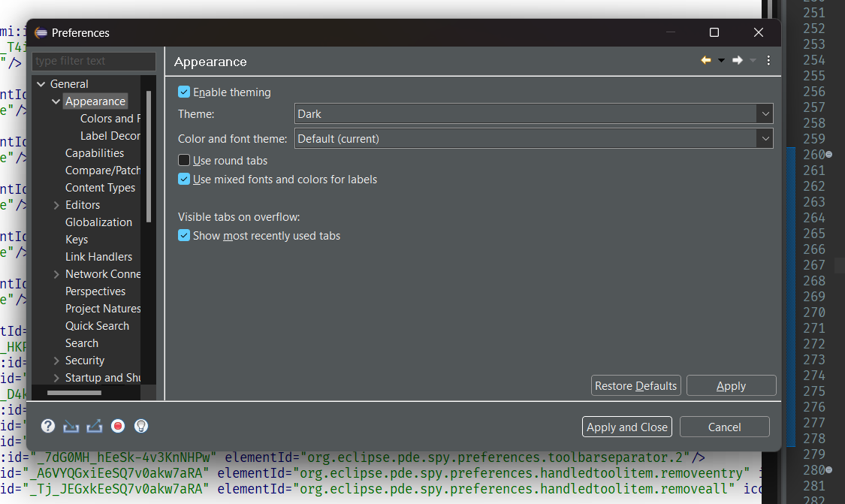
Task: Export preferences using the outward-arrow icon
Action: point(94,426)
